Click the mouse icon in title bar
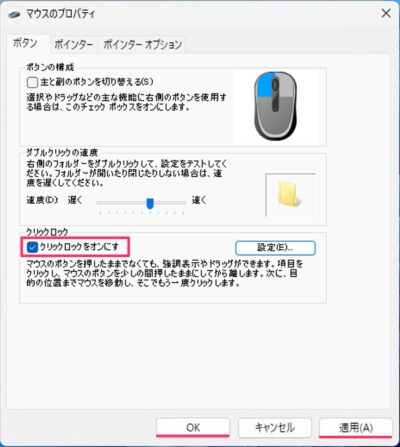 pos(15,14)
